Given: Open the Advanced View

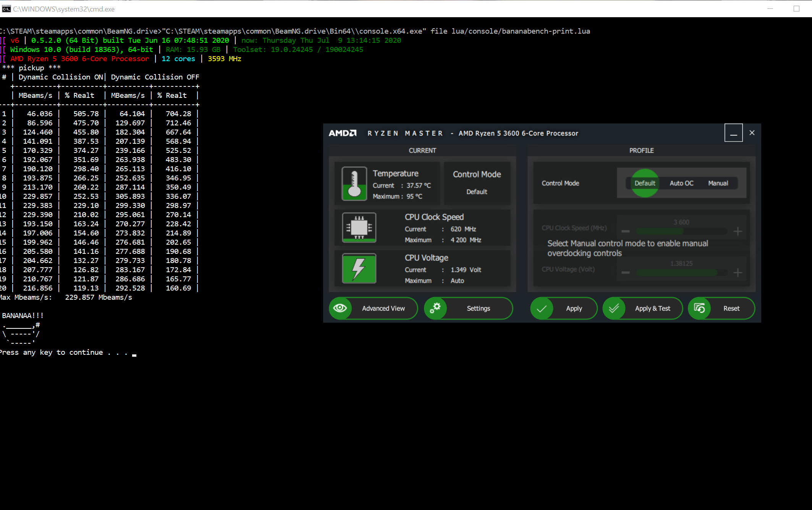Looking at the screenshot, I should (x=383, y=309).
